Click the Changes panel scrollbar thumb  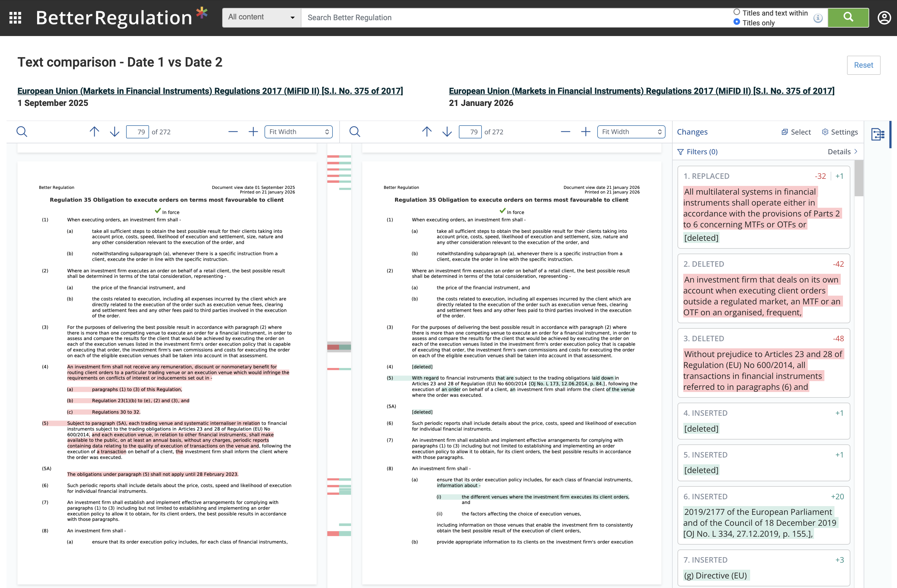click(x=859, y=178)
